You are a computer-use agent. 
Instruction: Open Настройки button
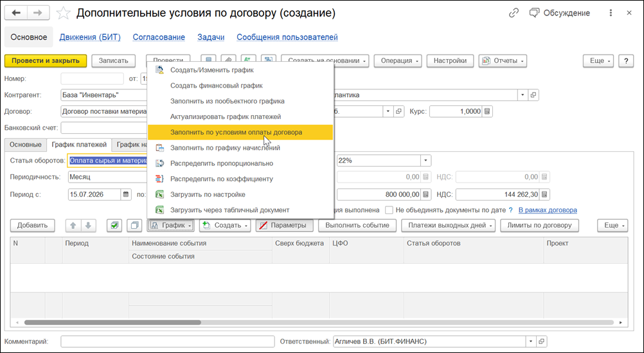[450, 61]
